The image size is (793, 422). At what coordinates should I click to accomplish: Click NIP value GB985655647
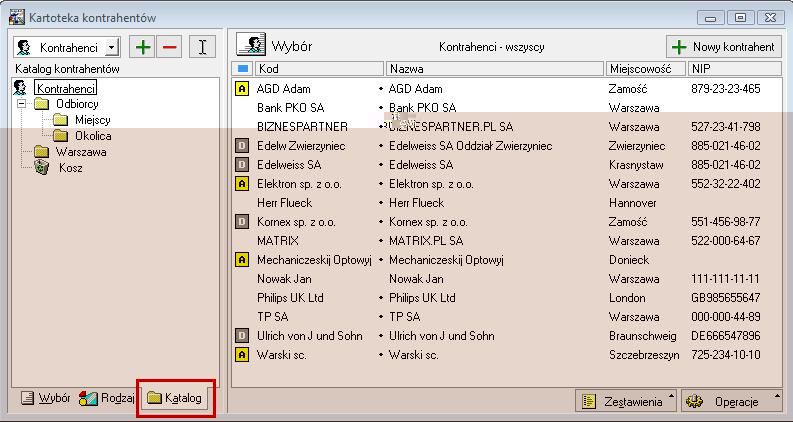(x=725, y=298)
